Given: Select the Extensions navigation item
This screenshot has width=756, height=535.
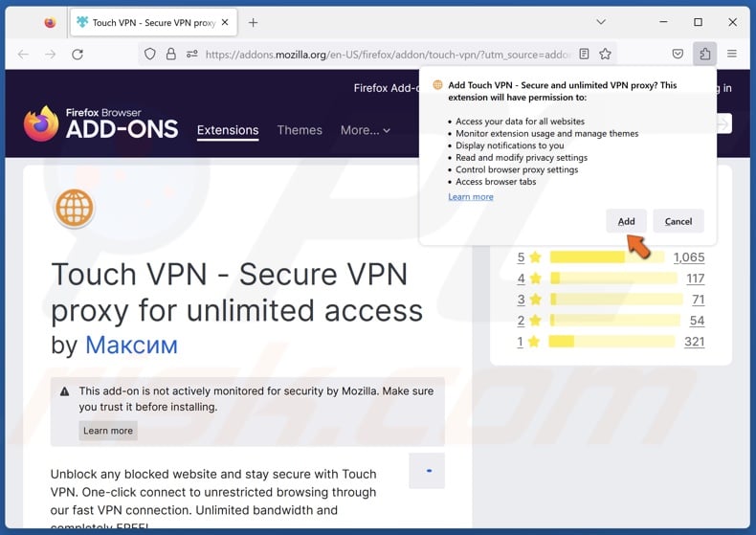Looking at the screenshot, I should pyautogui.click(x=228, y=130).
